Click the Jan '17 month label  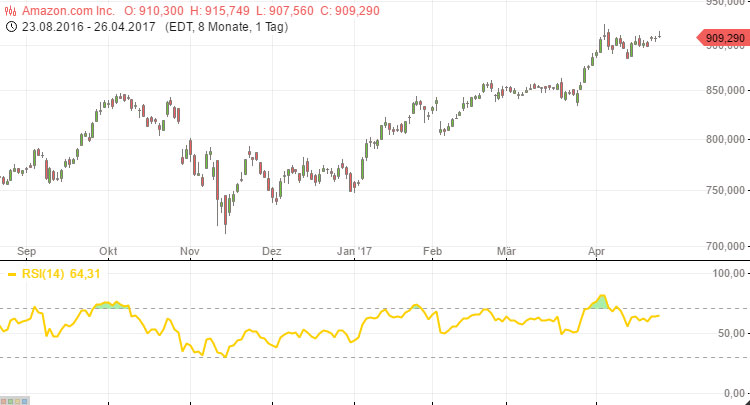[354, 251]
